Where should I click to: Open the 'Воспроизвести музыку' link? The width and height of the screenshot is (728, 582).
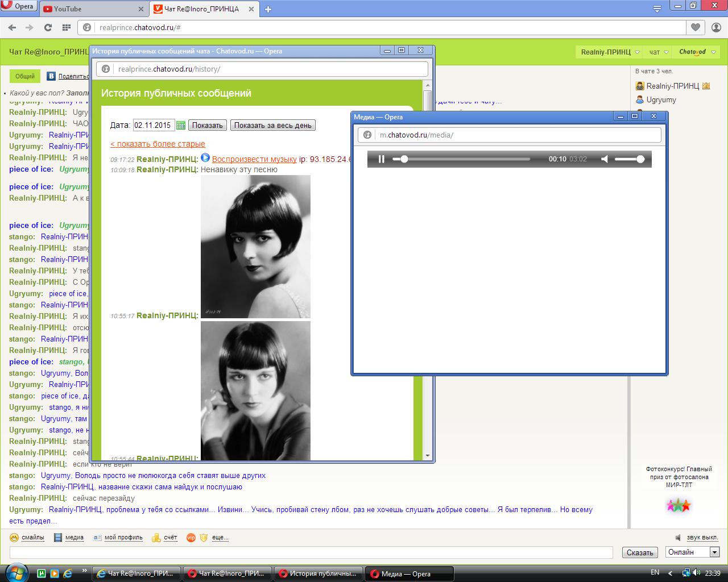tap(254, 159)
